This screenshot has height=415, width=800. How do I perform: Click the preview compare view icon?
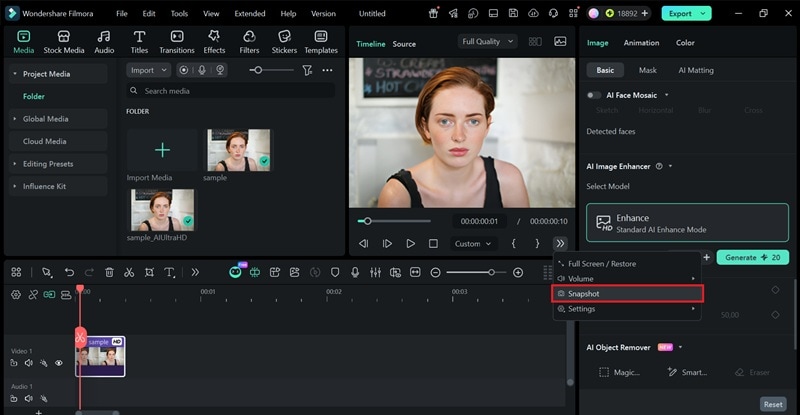[x=535, y=41]
